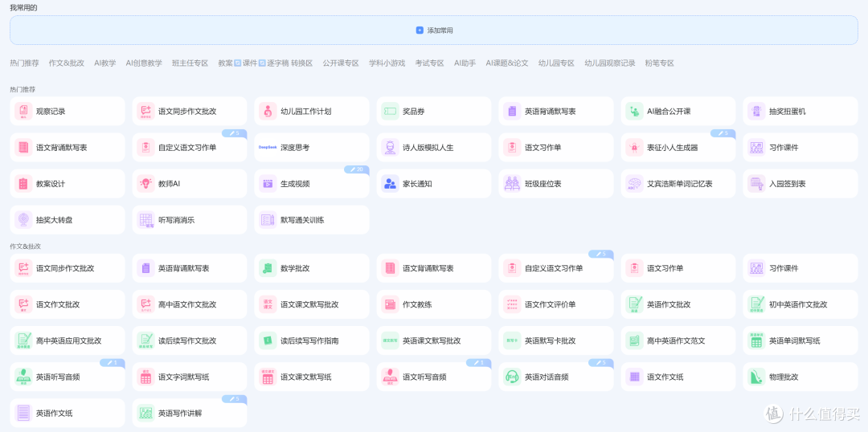Click the 5 badge on 表征小人生成器
Screen dimensions: 868x432
tap(723, 133)
